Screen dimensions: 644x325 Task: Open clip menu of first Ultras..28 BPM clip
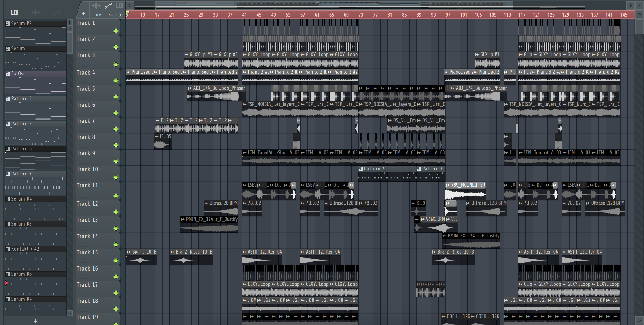pos(206,203)
